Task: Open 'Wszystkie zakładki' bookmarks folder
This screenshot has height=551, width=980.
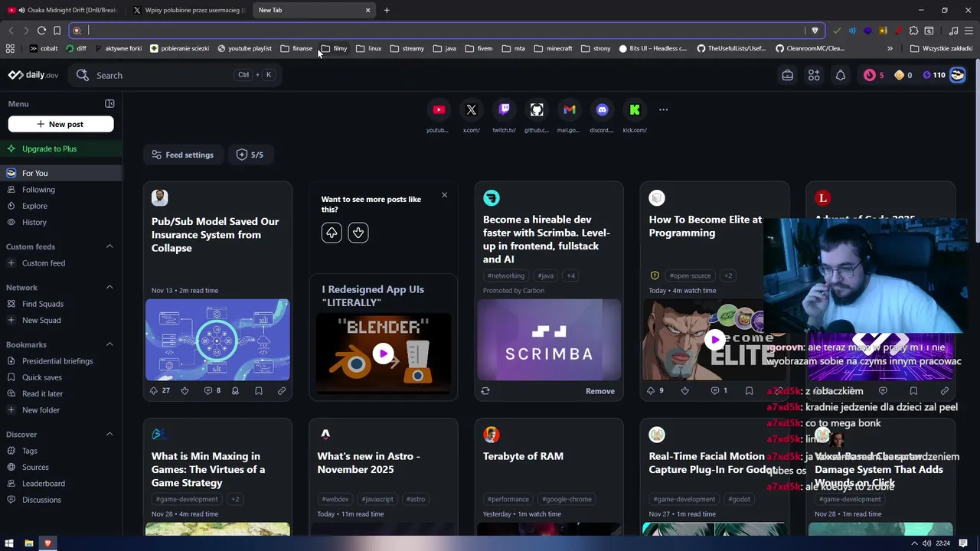Action: [x=941, y=48]
